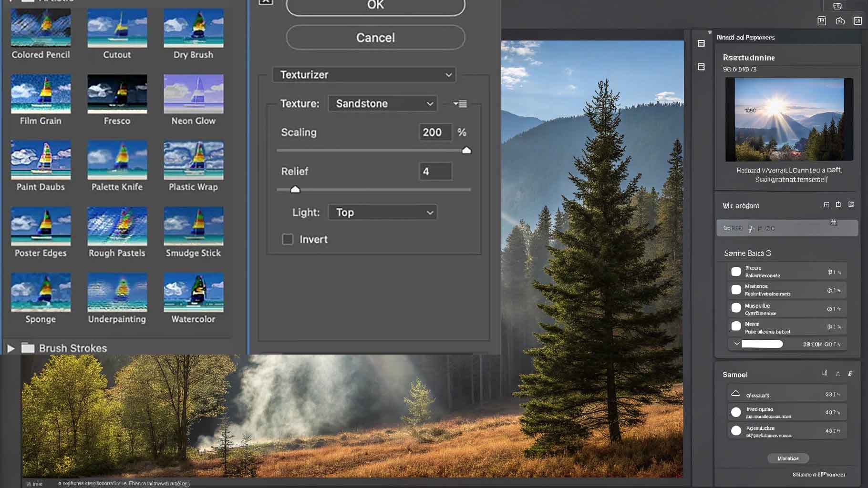Open the Load Texture flyout menu icon
This screenshot has height=488, width=868.
click(x=460, y=103)
